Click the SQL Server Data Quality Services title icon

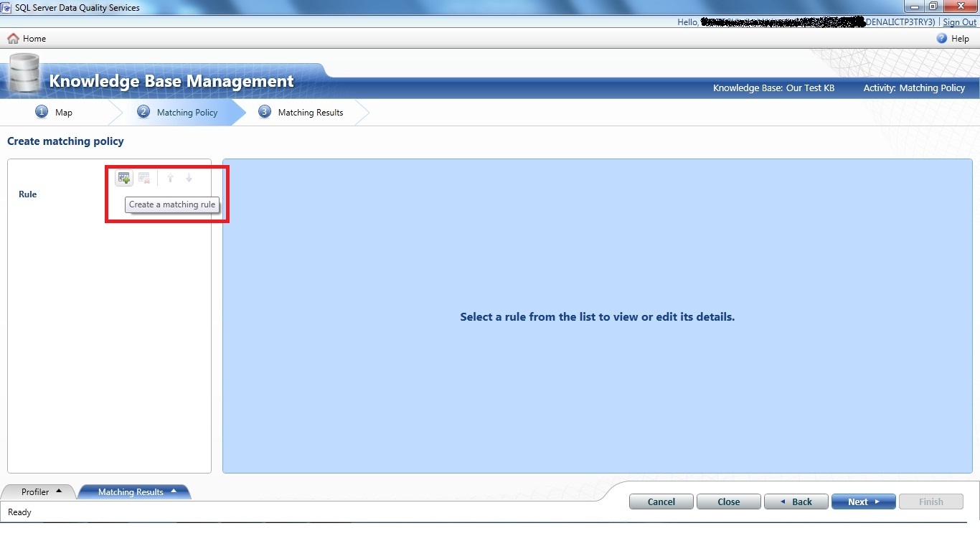6,7
